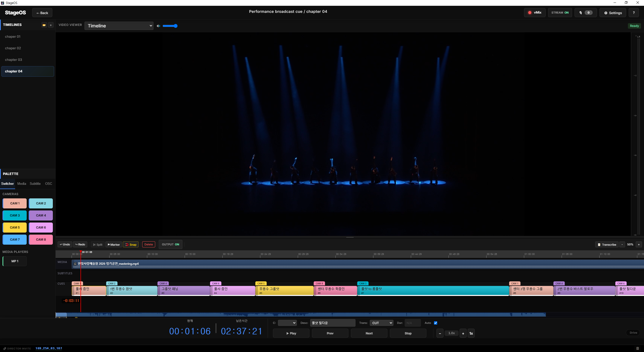Viewport: 644px width, 352px height.
Task: Open timeline chapter 03
Action: click(28, 60)
